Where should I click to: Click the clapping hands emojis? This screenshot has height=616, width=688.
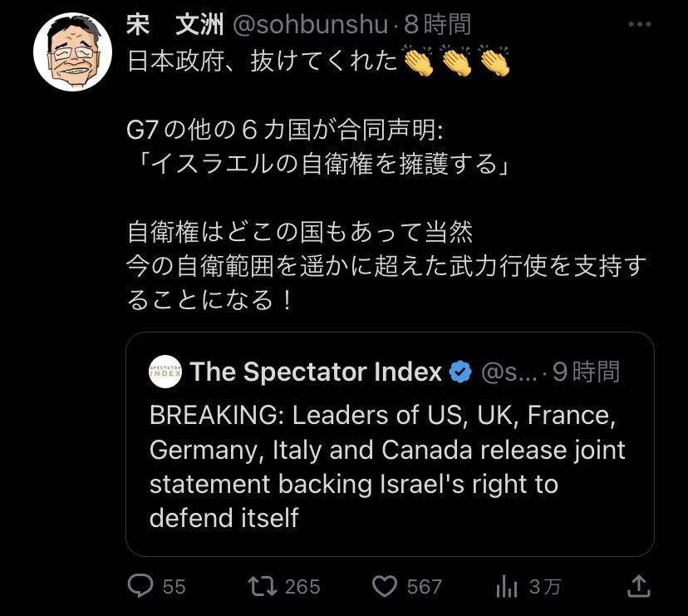tap(455, 62)
